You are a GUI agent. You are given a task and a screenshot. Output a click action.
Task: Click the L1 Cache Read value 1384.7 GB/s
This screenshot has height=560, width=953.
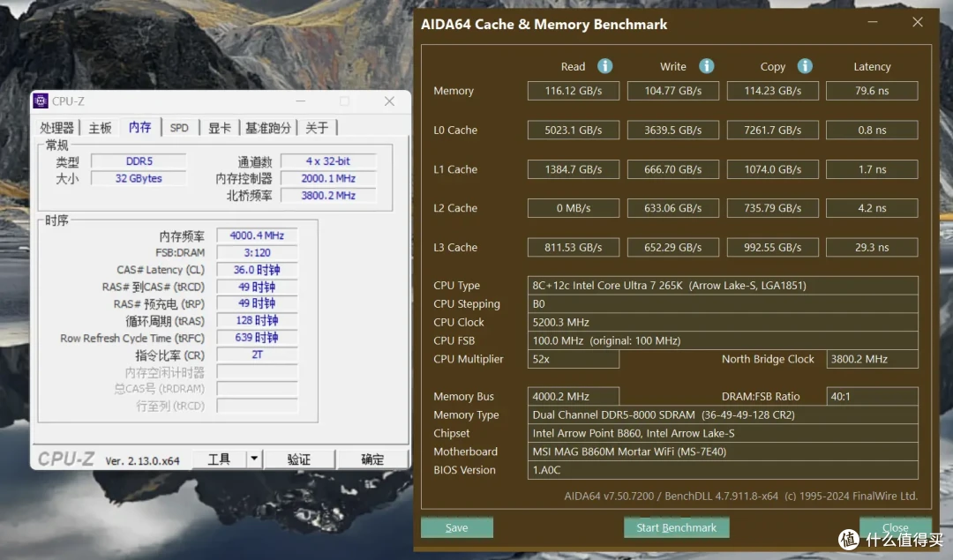tap(574, 168)
